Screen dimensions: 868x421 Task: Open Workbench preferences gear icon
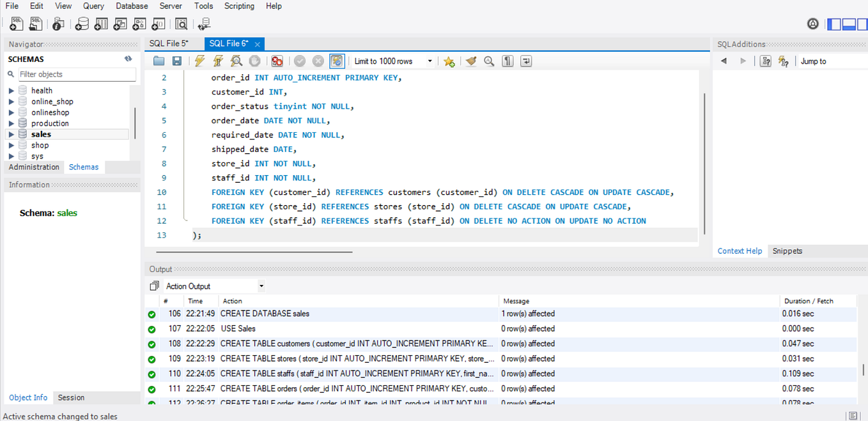[x=813, y=24]
